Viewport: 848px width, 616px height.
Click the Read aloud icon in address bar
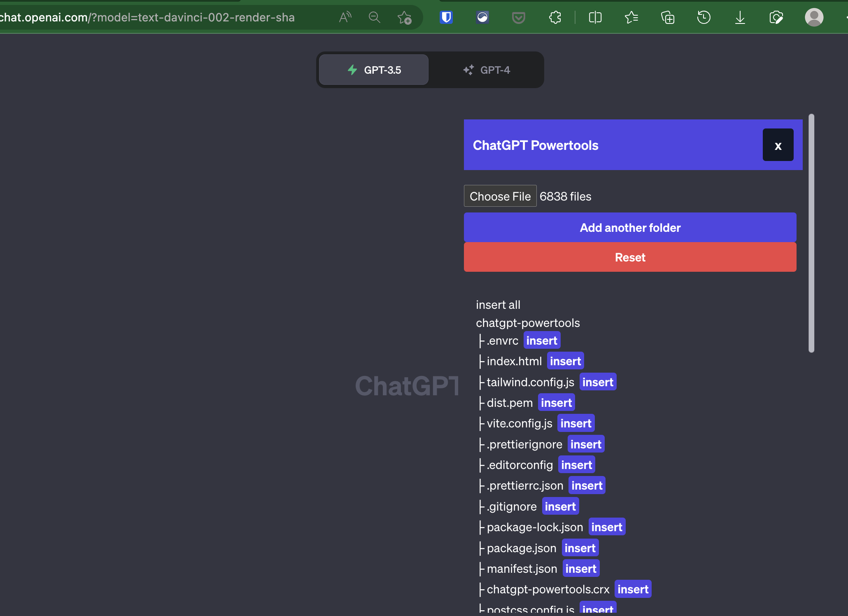[x=345, y=17]
